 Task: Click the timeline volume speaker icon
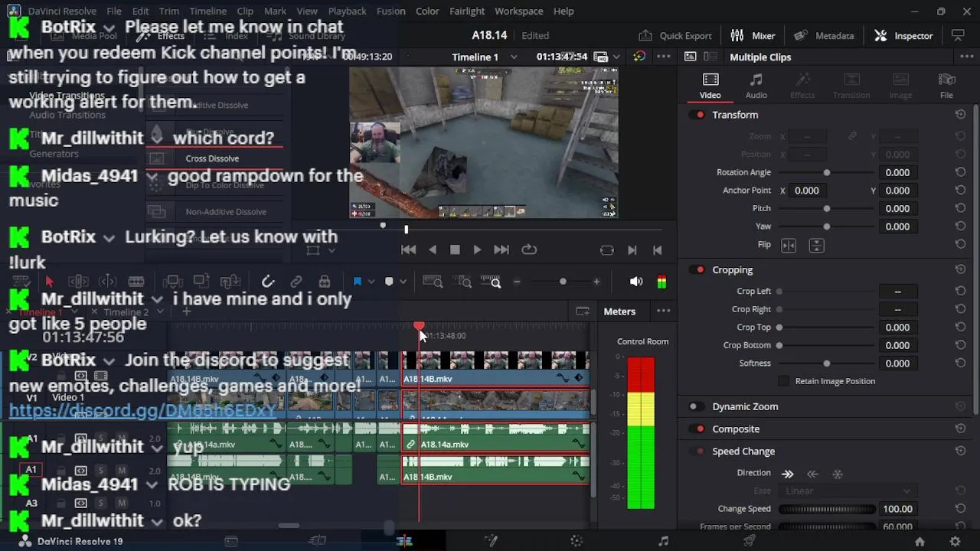pyautogui.click(x=636, y=282)
